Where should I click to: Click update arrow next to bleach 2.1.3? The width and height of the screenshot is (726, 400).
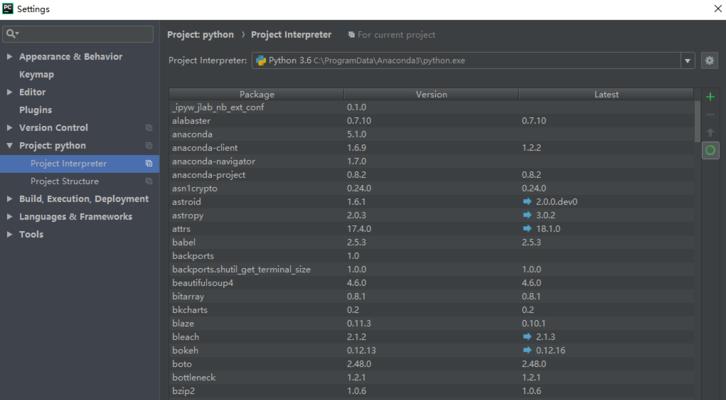pyautogui.click(x=527, y=337)
